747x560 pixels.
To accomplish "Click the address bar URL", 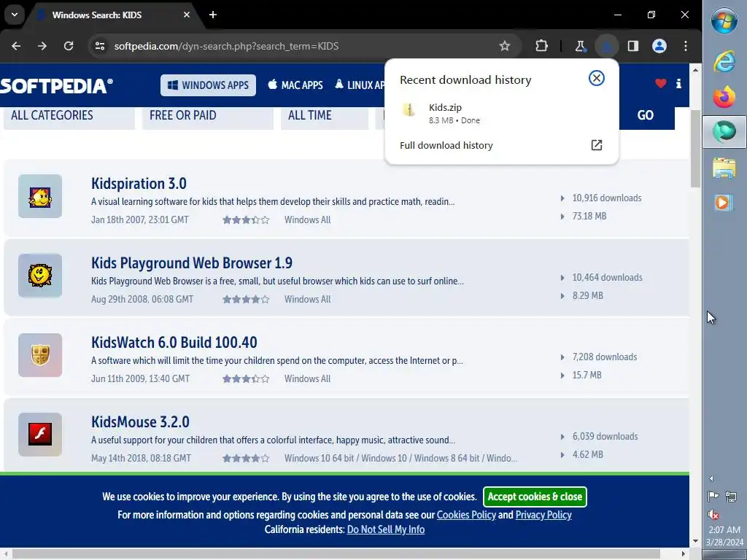I will pos(226,46).
